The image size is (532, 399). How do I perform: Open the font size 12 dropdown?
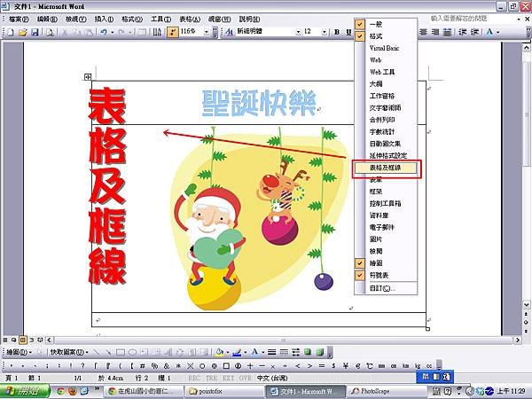click(x=325, y=32)
